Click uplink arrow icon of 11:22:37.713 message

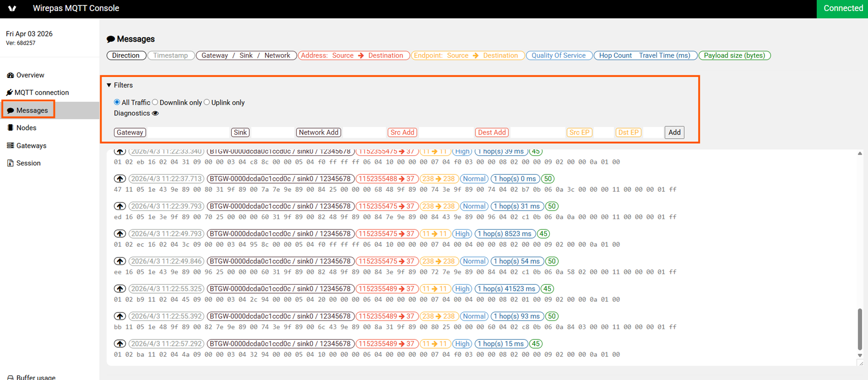click(120, 179)
